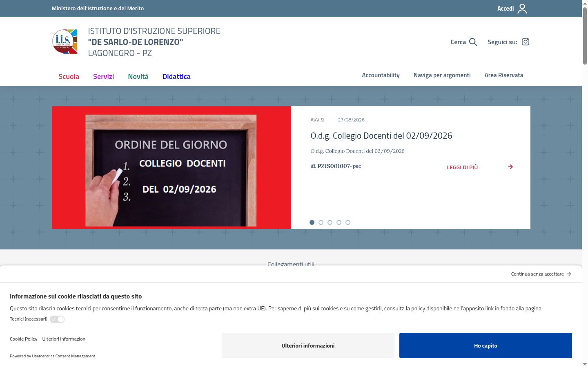The height and width of the screenshot is (368, 588).
Task: Open the Scuola menu
Action: tap(69, 76)
